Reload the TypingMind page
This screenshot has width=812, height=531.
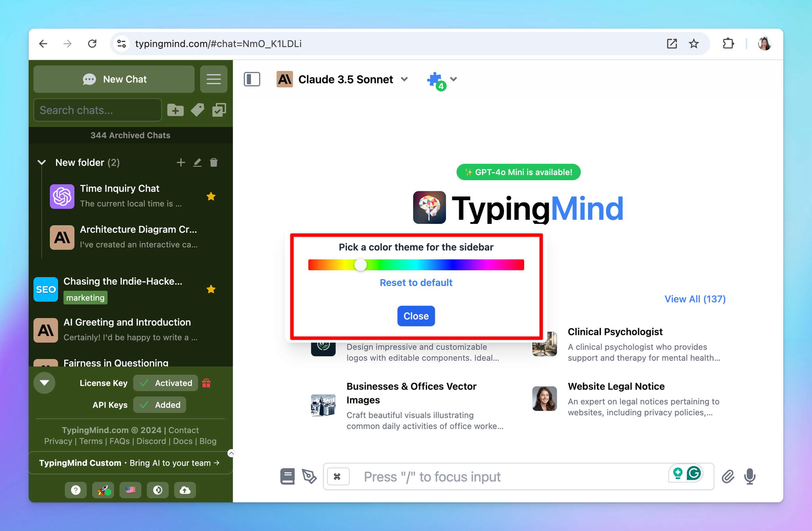coord(92,44)
